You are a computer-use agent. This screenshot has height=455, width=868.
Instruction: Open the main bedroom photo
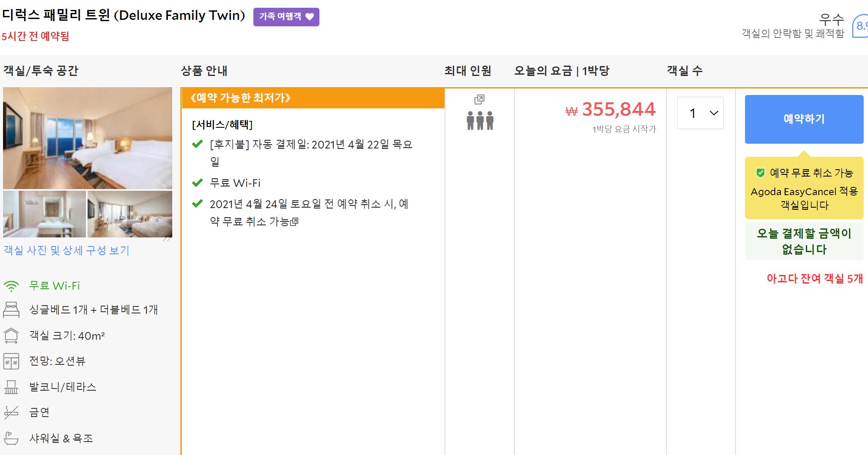coord(88,138)
